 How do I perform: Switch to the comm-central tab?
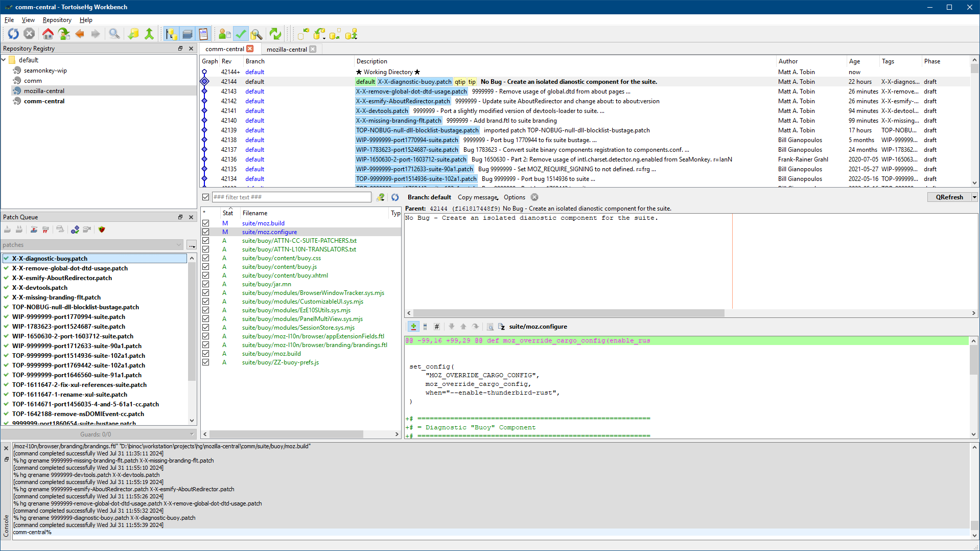tap(225, 49)
